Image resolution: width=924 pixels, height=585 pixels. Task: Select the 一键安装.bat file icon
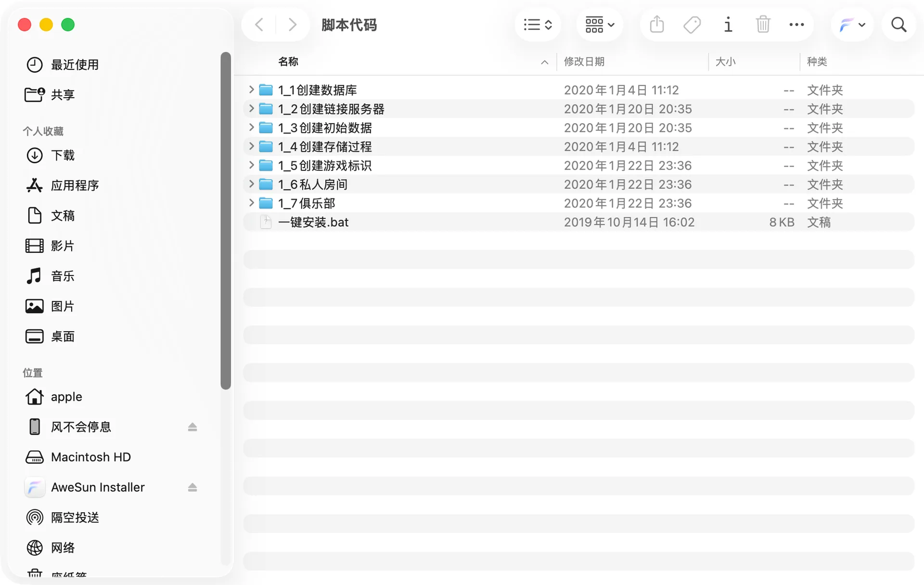(266, 222)
